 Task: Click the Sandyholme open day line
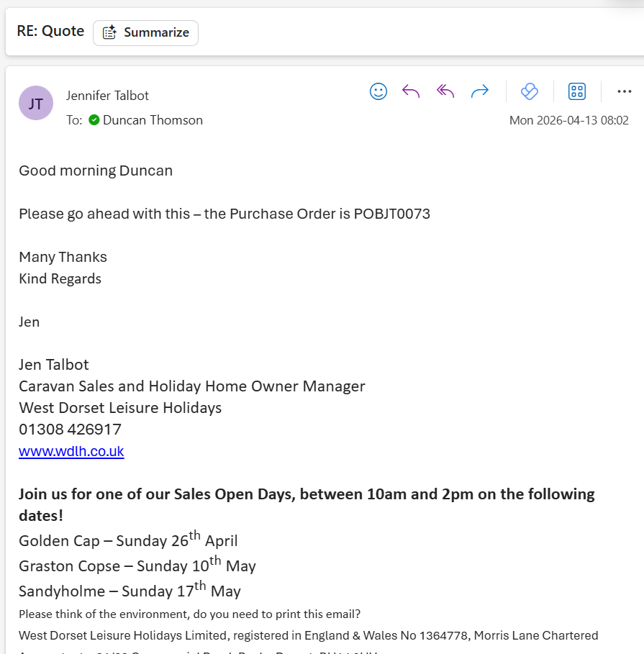(x=130, y=591)
